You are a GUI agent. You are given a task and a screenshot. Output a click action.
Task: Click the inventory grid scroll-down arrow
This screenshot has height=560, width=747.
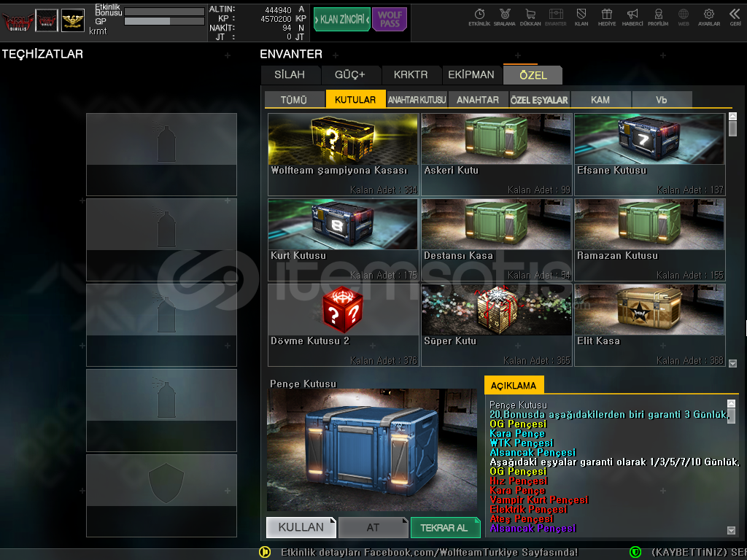point(732,363)
